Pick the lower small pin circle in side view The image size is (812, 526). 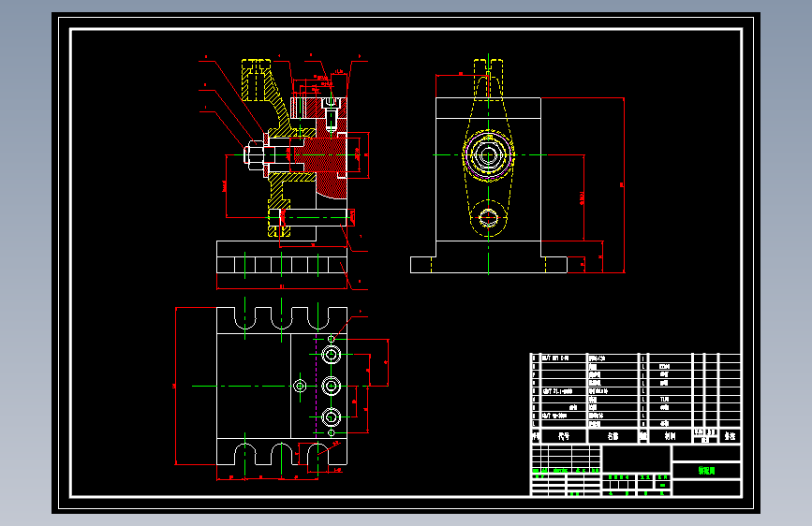(x=488, y=217)
